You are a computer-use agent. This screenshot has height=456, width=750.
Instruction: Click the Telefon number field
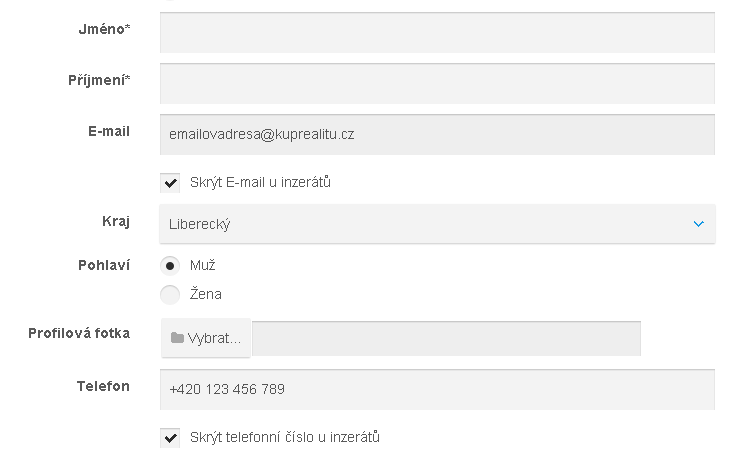tap(436, 389)
